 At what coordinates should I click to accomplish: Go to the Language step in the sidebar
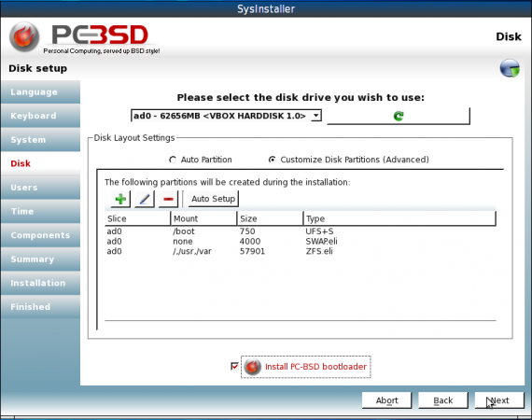click(40, 92)
